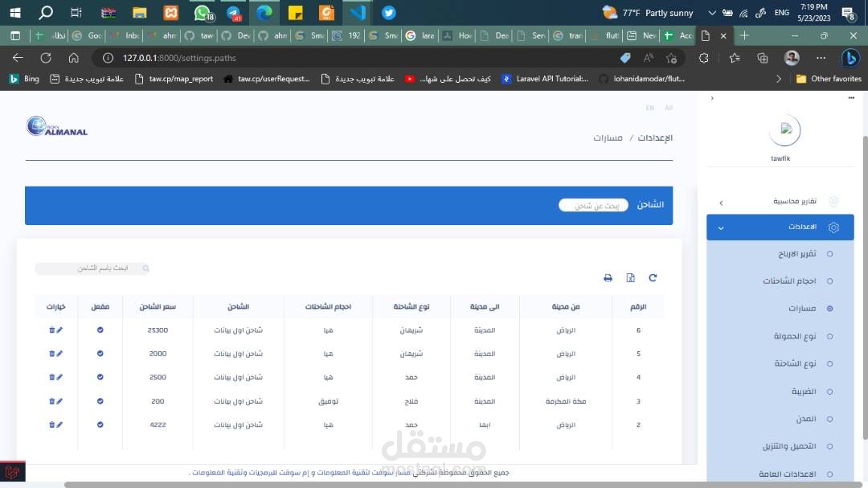
Task: Click the ALMANAL logo
Action: pyautogui.click(x=57, y=127)
